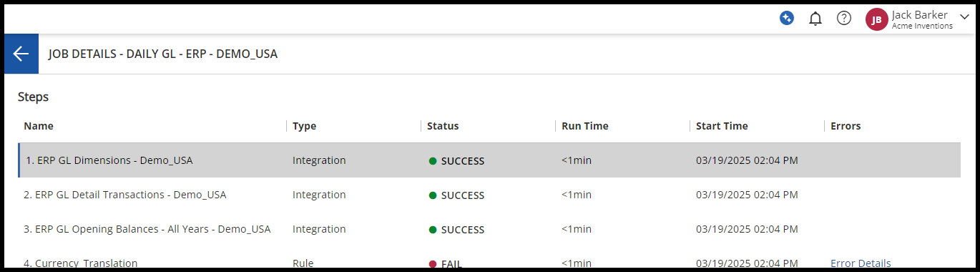980x272 pixels.
Task: Click the Errors column header
Action: click(846, 126)
